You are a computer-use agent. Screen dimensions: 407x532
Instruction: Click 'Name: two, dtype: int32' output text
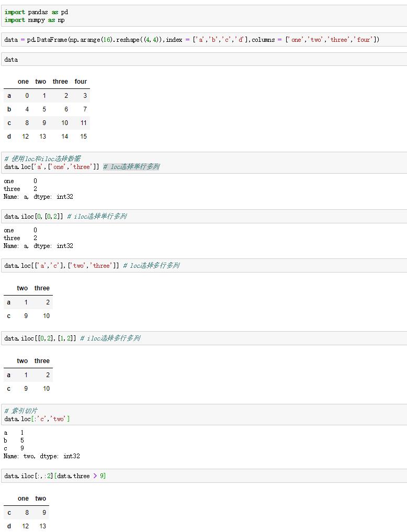click(42, 456)
